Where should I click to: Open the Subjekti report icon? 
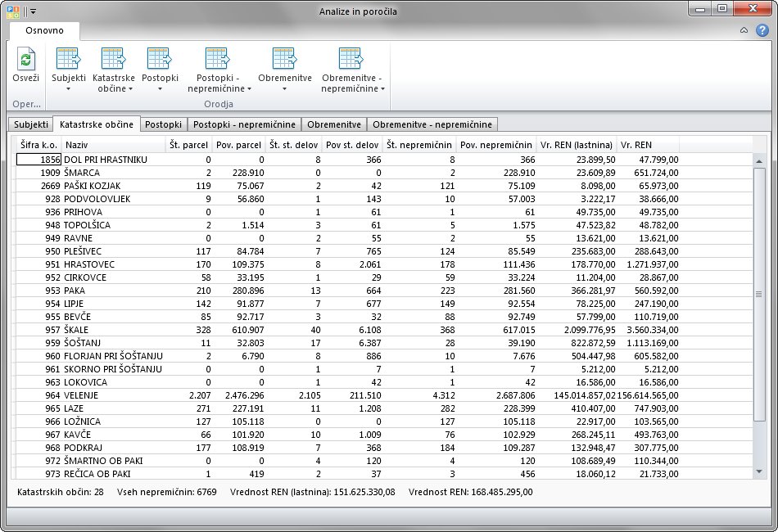coord(69,58)
